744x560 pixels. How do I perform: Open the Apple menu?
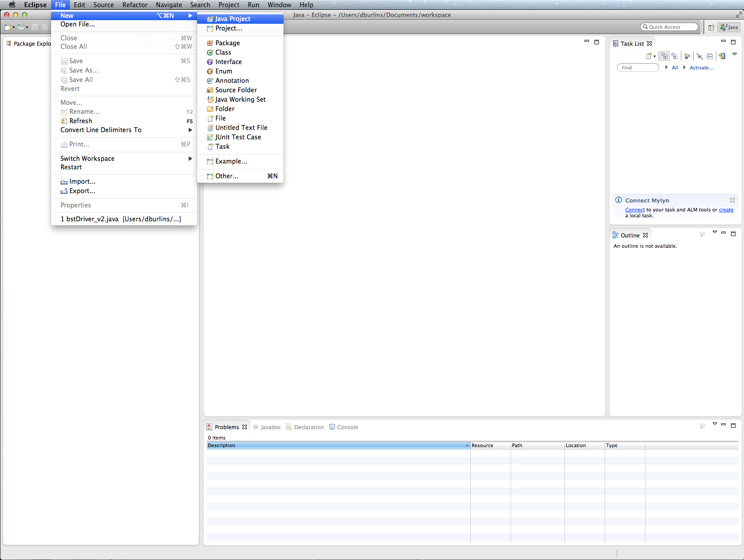click(x=12, y=5)
